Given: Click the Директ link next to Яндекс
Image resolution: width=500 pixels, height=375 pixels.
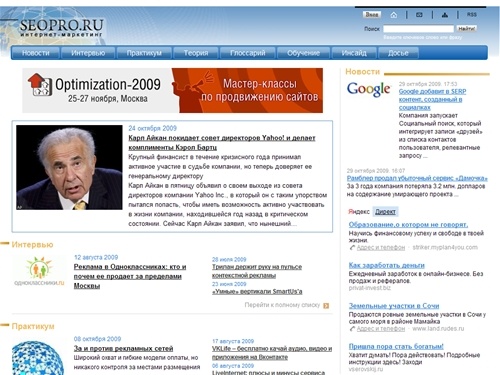Looking at the screenshot, I should coord(385,212).
